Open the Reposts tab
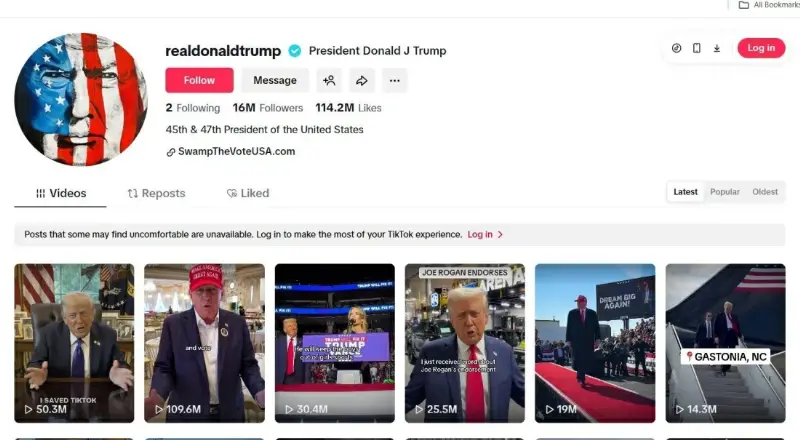 (x=156, y=193)
